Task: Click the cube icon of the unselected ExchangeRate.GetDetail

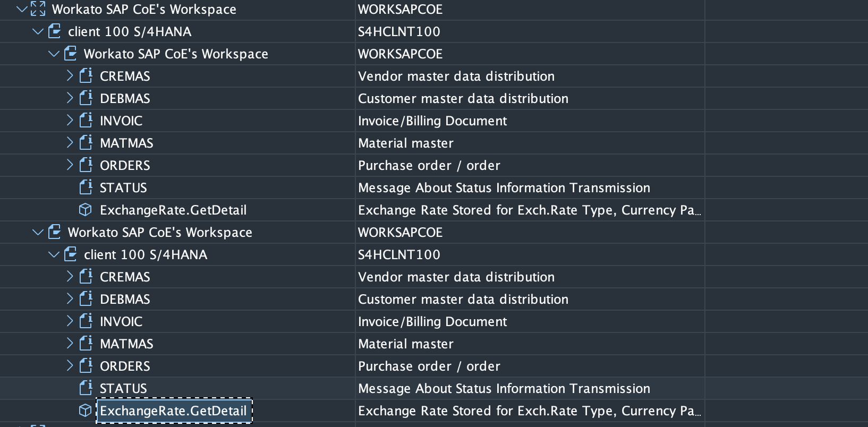Action: (x=85, y=210)
